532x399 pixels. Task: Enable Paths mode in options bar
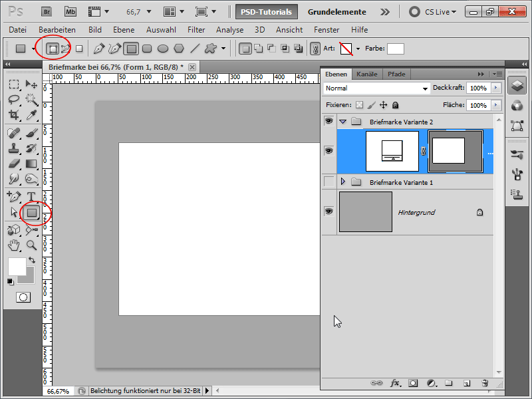[x=65, y=49]
